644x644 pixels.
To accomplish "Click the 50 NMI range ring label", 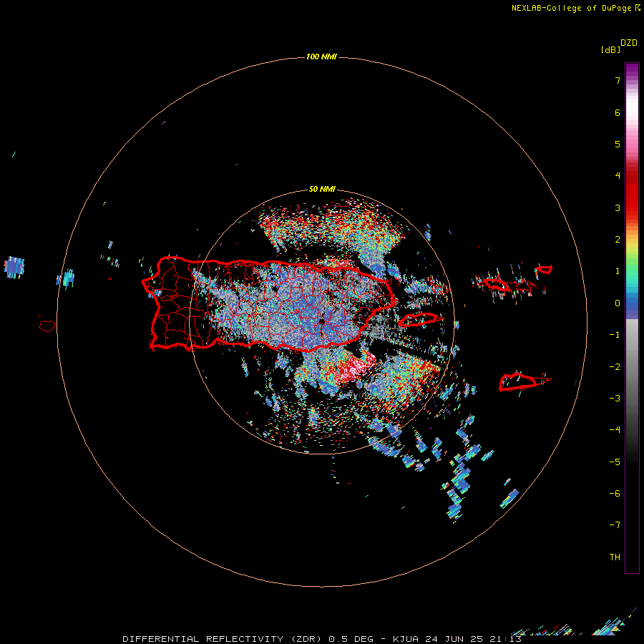I will coord(322,190).
